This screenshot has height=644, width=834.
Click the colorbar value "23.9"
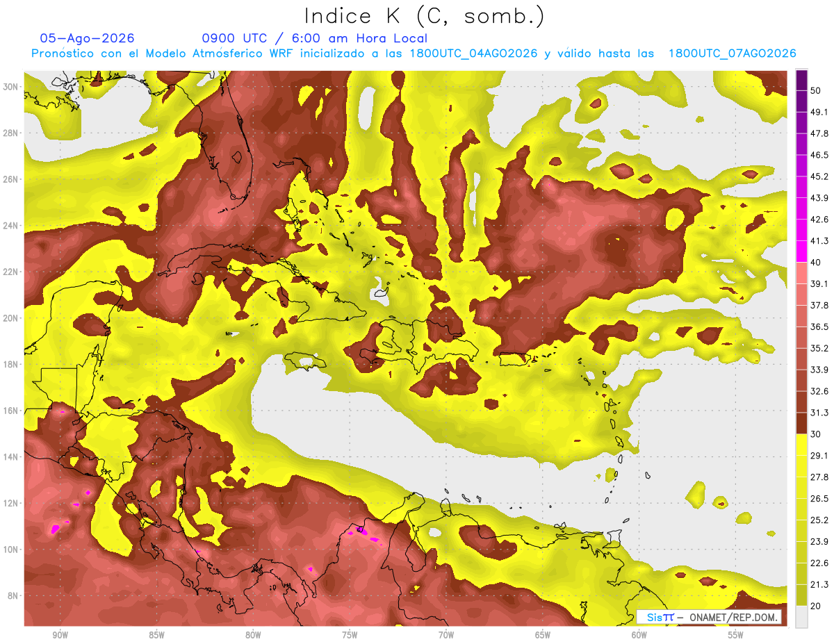(x=819, y=542)
